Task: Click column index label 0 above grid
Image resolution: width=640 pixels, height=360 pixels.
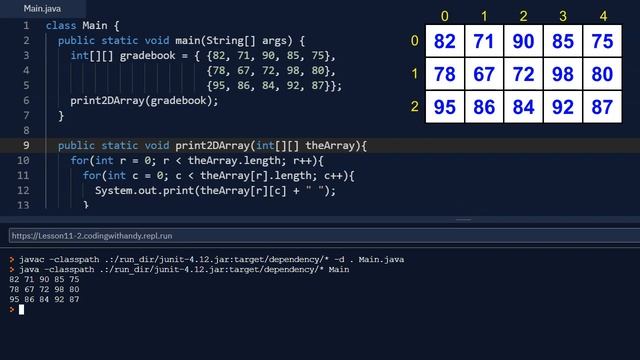Action: point(445,16)
